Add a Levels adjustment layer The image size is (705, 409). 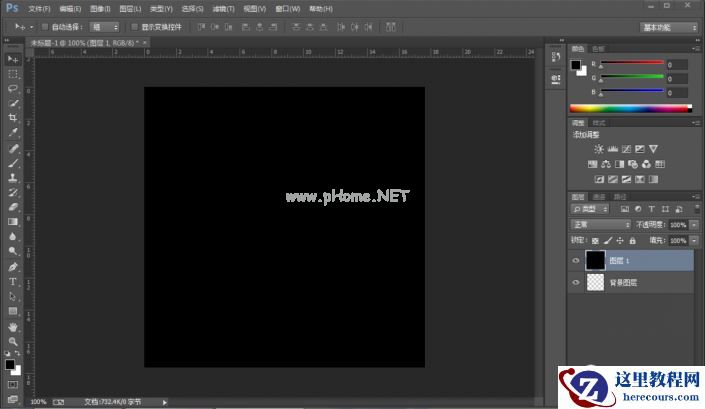(613, 149)
